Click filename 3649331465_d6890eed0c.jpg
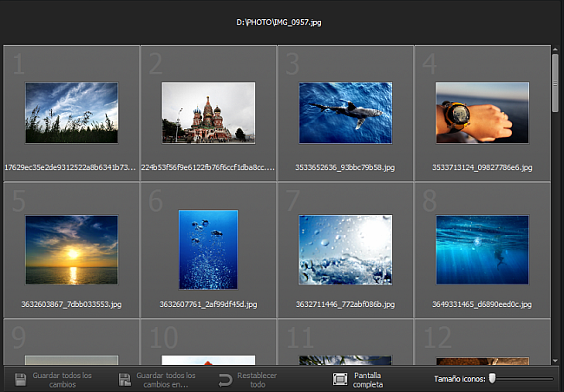This screenshot has height=392, width=564. 482,304
